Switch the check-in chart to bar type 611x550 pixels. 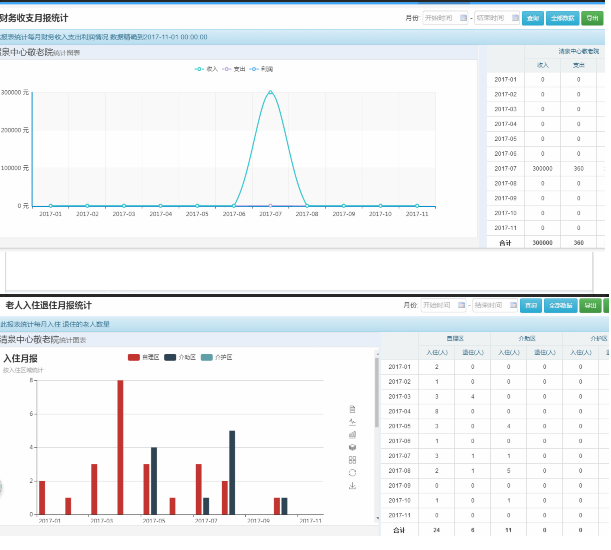click(x=352, y=435)
